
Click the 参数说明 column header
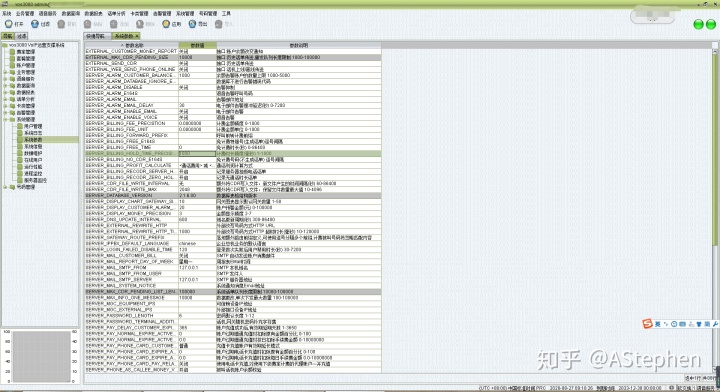[x=299, y=45]
